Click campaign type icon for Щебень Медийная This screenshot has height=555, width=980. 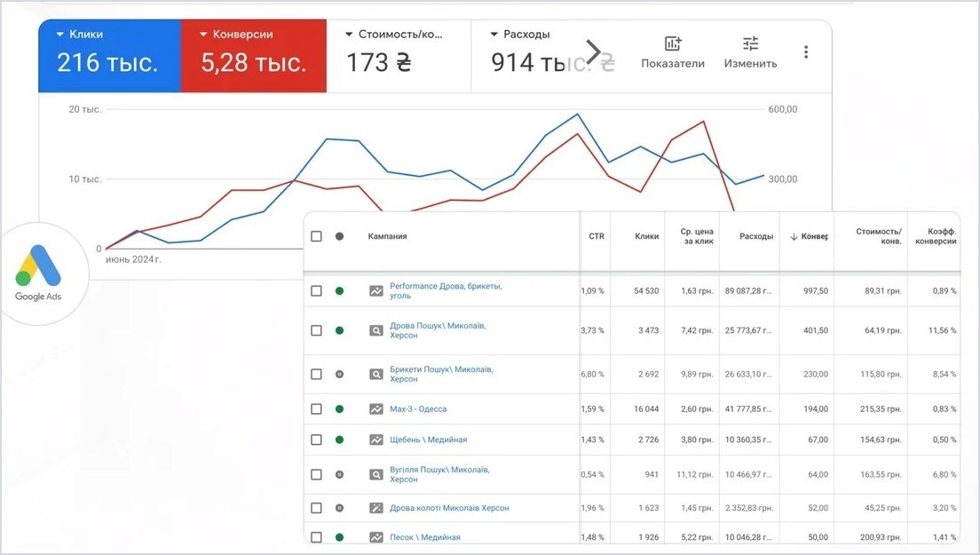pyautogui.click(x=376, y=440)
